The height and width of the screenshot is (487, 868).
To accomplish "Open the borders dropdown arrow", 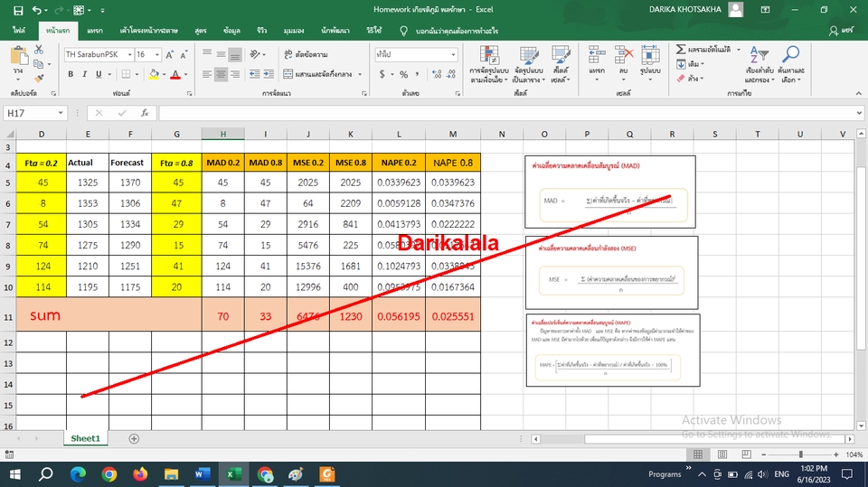I will click(137, 74).
